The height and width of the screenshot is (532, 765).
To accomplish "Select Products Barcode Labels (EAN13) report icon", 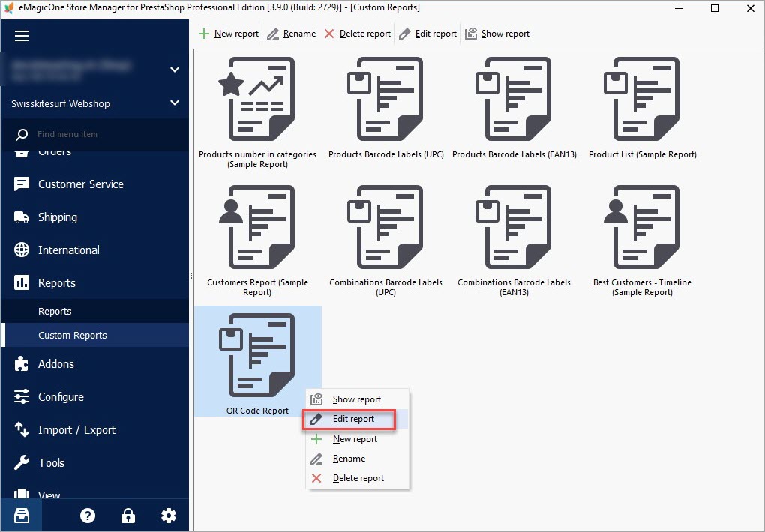I will 514,99.
